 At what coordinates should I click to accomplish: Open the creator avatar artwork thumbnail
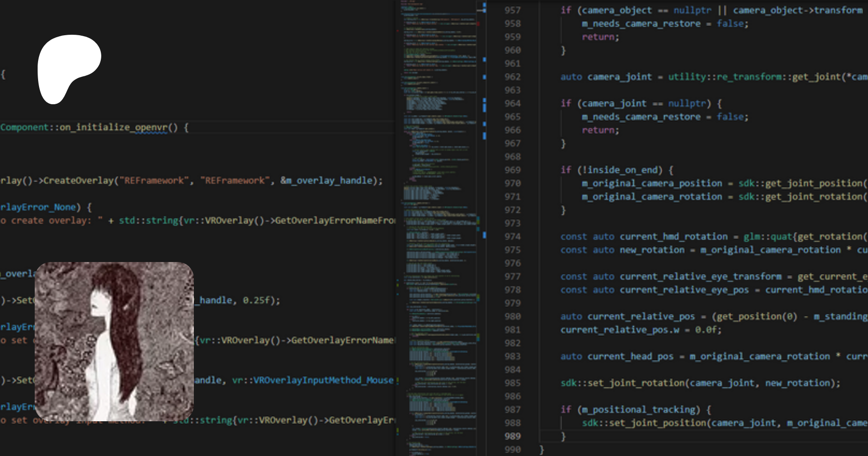tap(114, 341)
